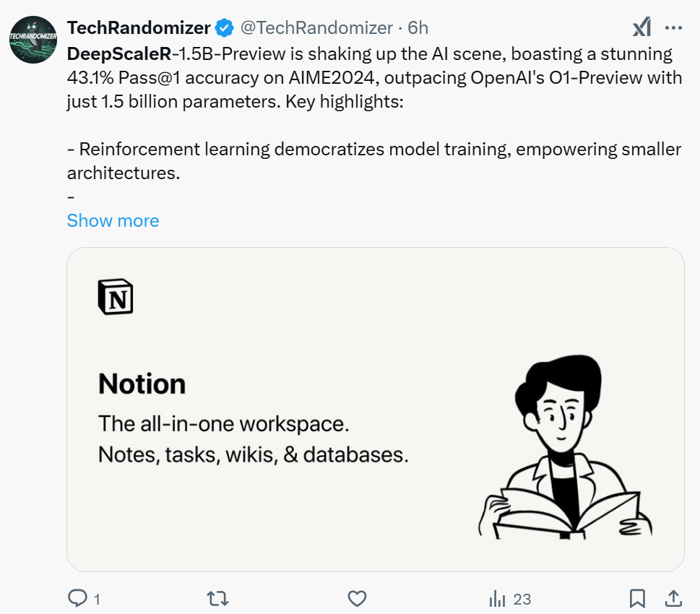
Task: Open view analytics bar chart icon
Action: pyautogui.click(x=497, y=598)
